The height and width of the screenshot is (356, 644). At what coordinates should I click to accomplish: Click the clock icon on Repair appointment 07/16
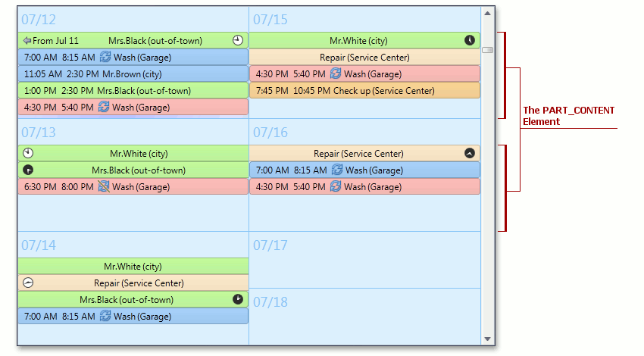coord(470,153)
